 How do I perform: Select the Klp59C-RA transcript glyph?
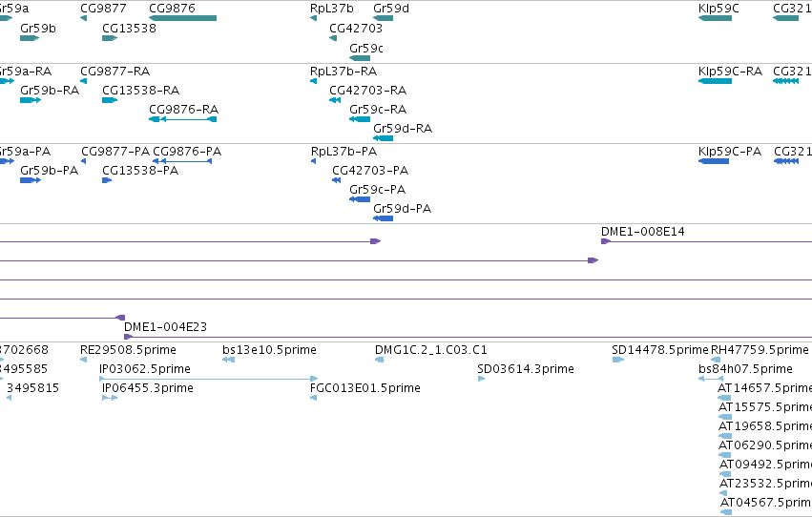[x=715, y=81]
